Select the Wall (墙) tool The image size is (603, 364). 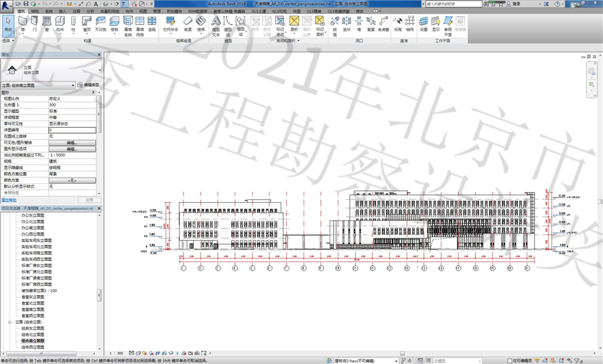(23, 23)
